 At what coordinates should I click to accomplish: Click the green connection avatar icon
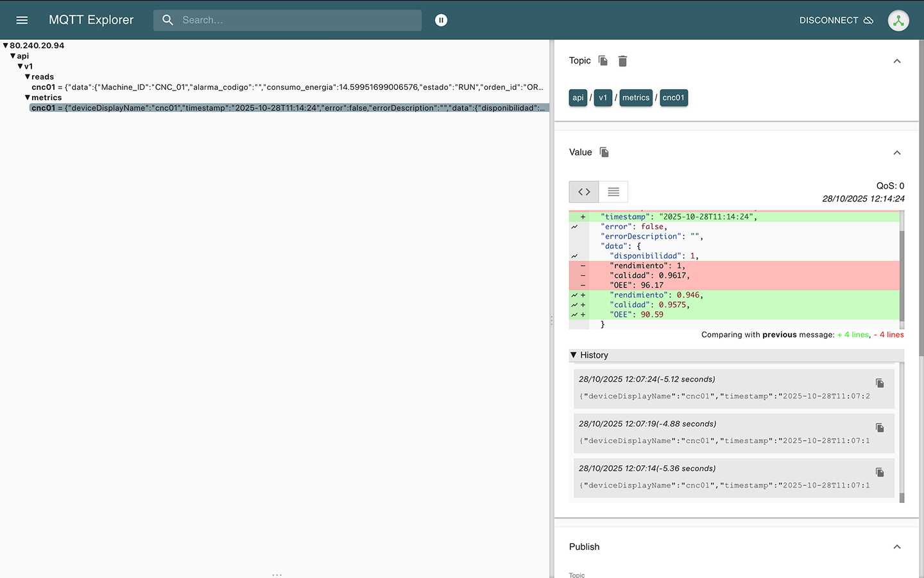[x=898, y=21]
